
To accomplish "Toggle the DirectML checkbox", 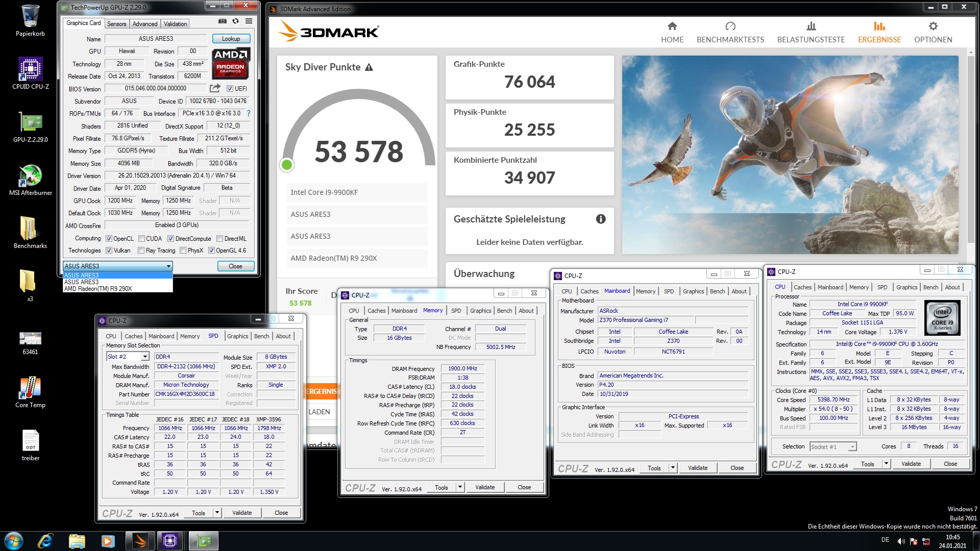I will tap(219, 239).
